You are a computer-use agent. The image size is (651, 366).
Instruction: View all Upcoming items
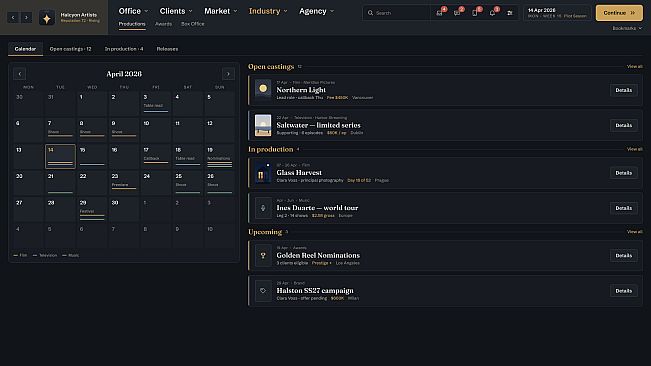point(634,232)
